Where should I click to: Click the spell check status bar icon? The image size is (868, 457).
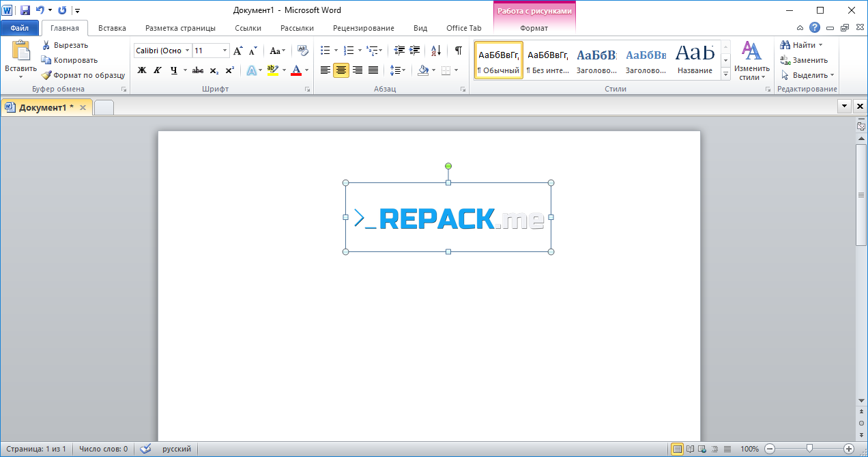145,449
